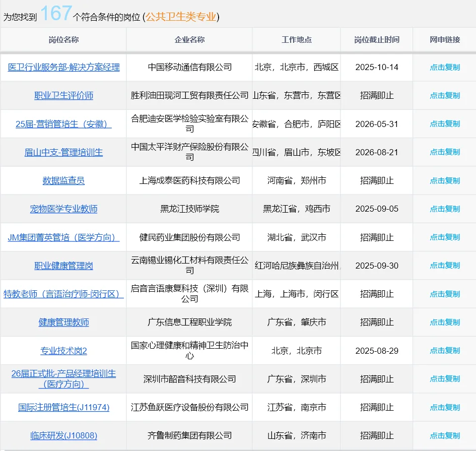The width and height of the screenshot is (476, 451).
Task: Click 点击复制 for 健民药业集团 row
Action: click(x=445, y=237)
